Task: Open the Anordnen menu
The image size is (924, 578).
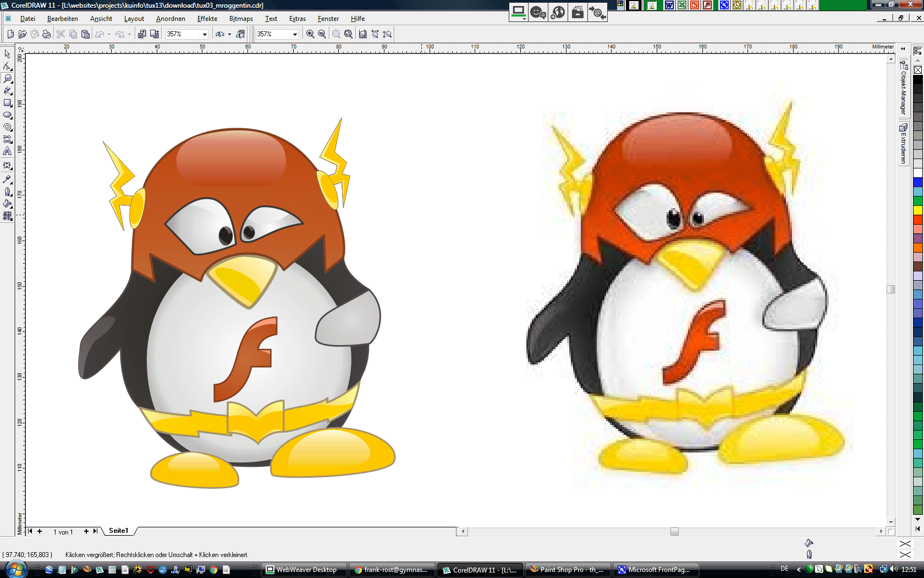Action: pyautogui.click(x=170, y=19)
